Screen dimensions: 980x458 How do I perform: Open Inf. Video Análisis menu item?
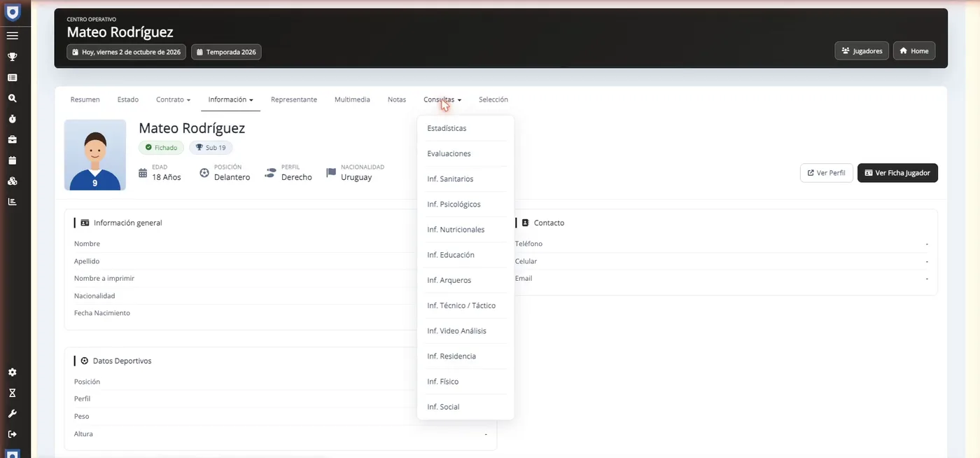point(465,331)
